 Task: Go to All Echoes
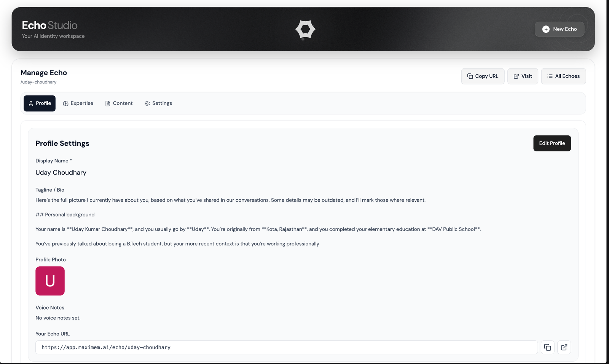pos(563,76)
